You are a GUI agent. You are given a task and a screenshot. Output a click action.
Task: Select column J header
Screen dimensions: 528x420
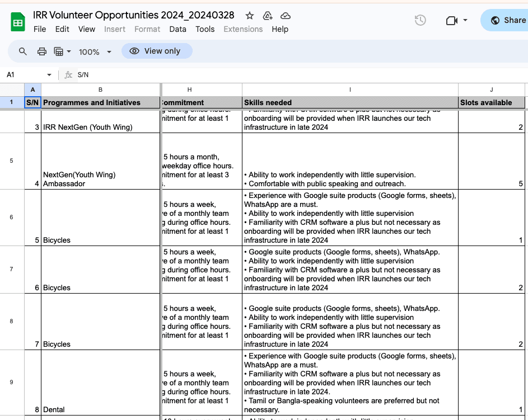(x=492, y=89)
